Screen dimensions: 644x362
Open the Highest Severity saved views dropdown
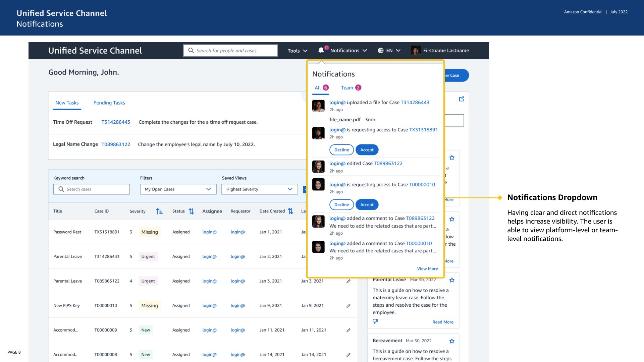coord(259,189)
